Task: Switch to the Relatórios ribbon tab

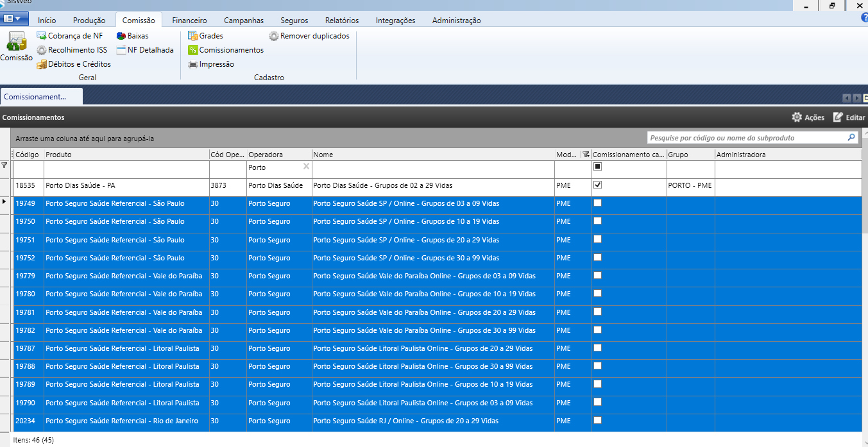Action: click(342, 21)
